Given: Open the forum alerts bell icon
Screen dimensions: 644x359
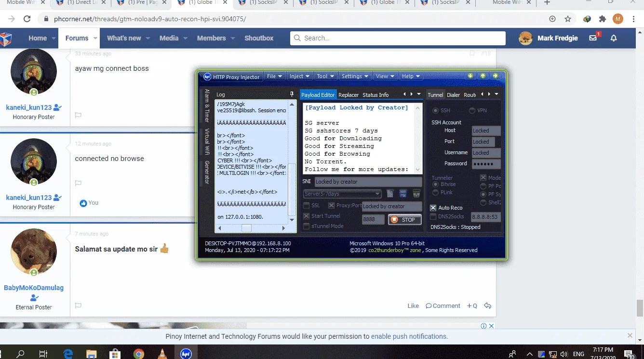Looking at the screenshot, I should click(614, 38).
